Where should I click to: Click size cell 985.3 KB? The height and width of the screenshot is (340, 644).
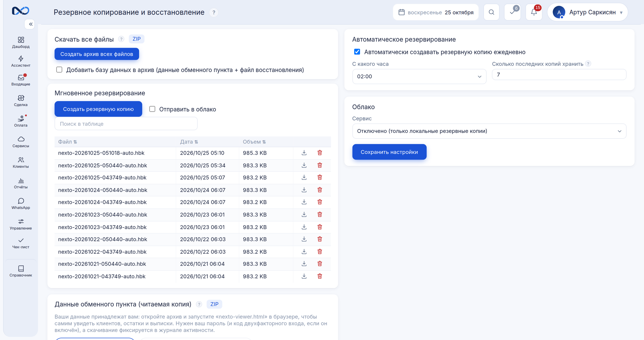tap(255, 153)
